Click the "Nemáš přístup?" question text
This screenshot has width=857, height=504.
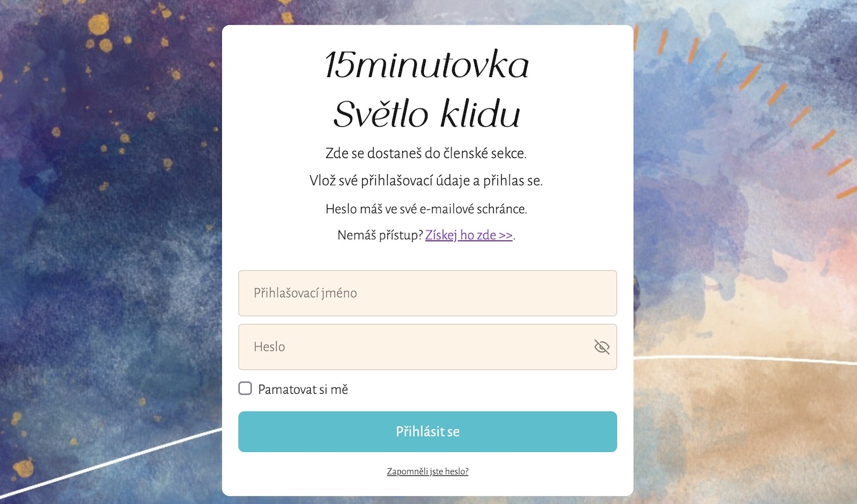pos(380,235)
